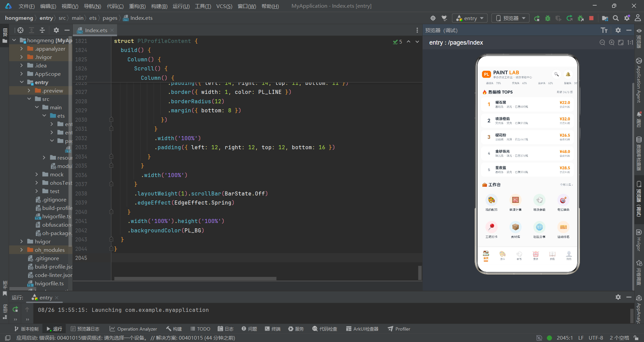Open the user account profile icon

(638, 18)
